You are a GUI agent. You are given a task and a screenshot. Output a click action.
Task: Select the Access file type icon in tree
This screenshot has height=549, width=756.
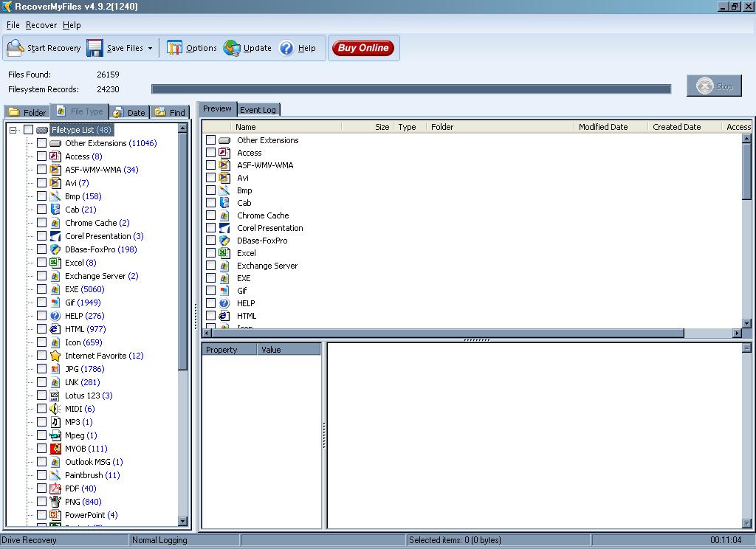[x=55, y=156]
